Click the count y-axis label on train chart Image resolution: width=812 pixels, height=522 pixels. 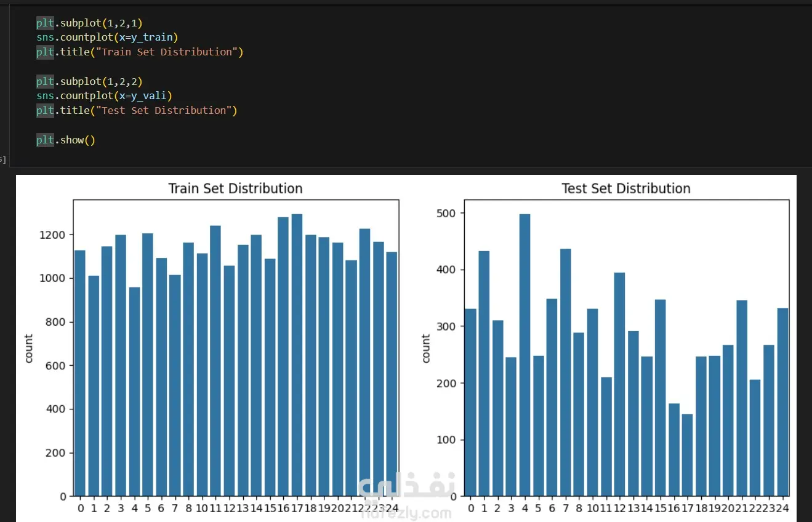[29, 348]
